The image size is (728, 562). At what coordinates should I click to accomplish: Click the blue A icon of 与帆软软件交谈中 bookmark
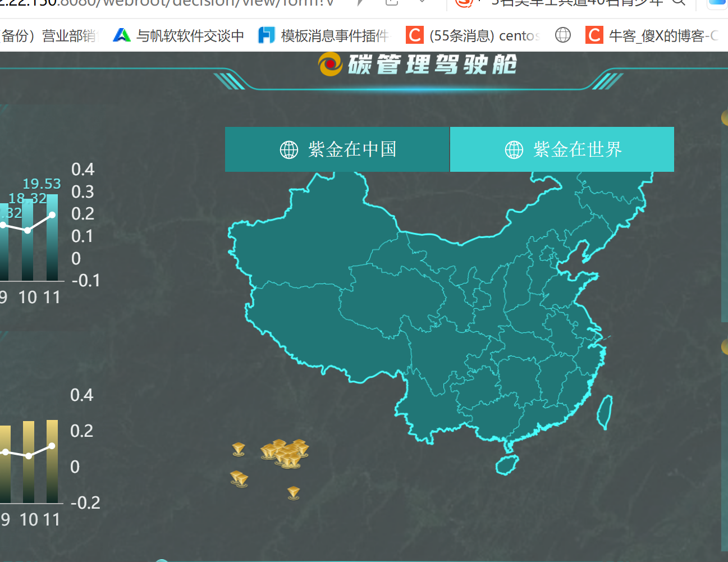point(122,35)
